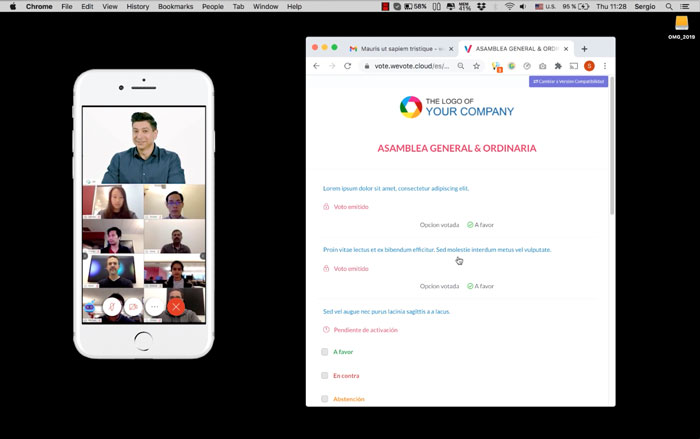Click the Sed vel augue question text
Screen dimensions: 700x439
click(x=387, y=311)
